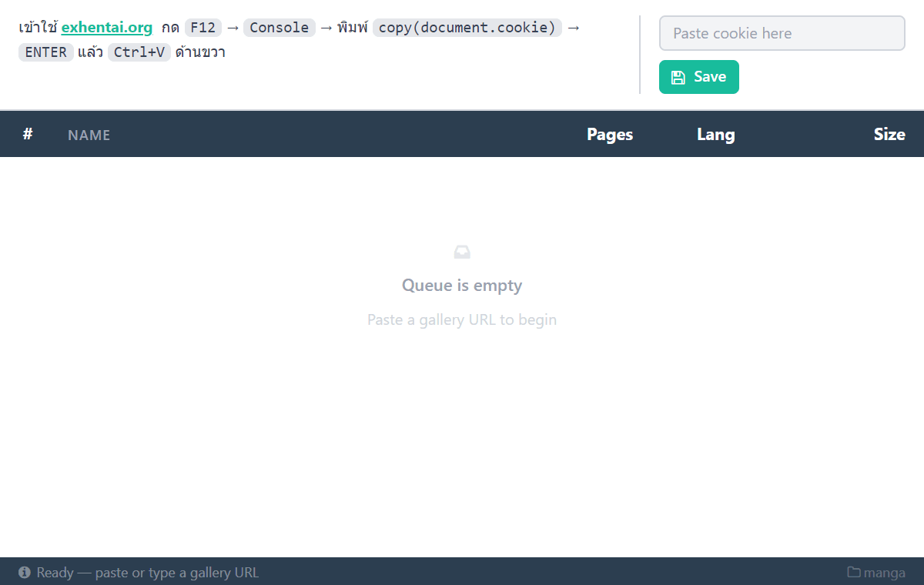Click the Paste cookie here field
This screenshot has width=924, height=585.
(x=782, y=33)
